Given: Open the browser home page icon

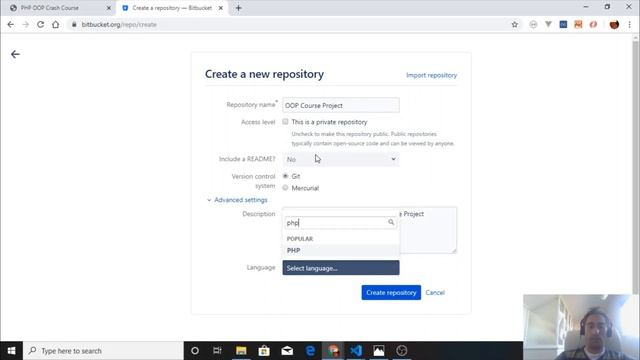Looking at the screenshot, I should 56,24.
